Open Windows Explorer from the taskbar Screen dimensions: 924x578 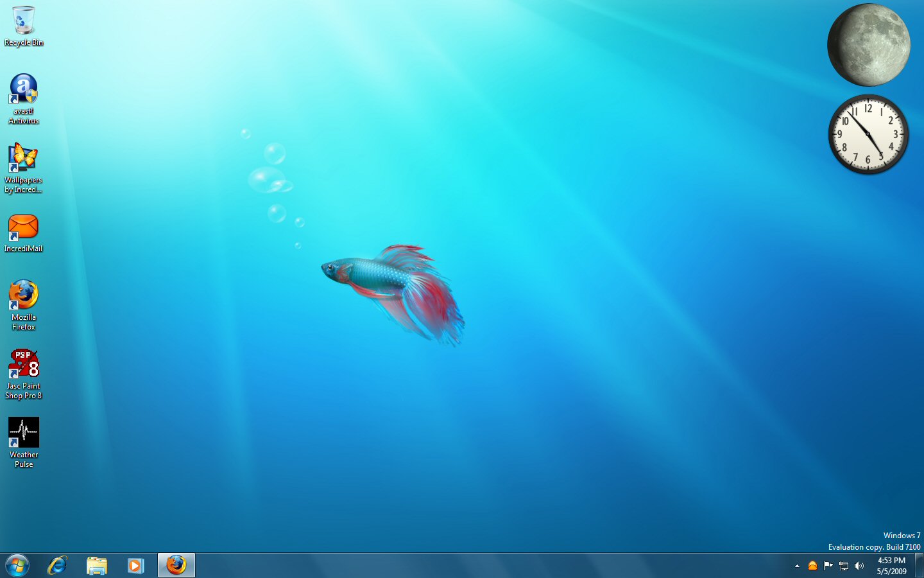pos(96,566)
